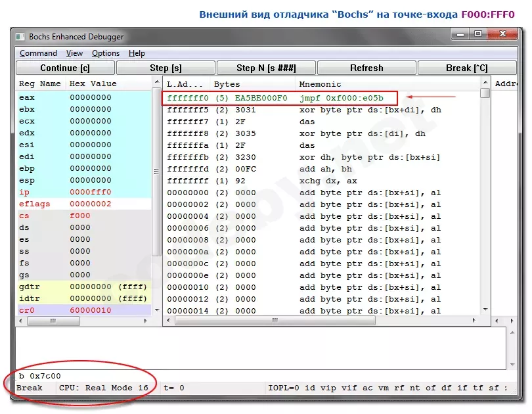Image resolution: width=532 pixels, height=414 pixels.
Task: Select the disassembly line at fffffff5
Action: pos(322,110)
